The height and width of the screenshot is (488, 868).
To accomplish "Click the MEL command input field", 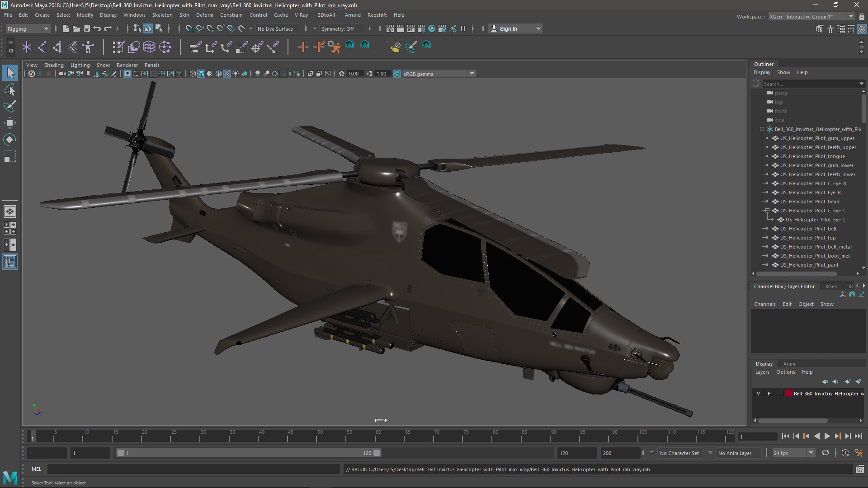I will [x=193, y=469].
